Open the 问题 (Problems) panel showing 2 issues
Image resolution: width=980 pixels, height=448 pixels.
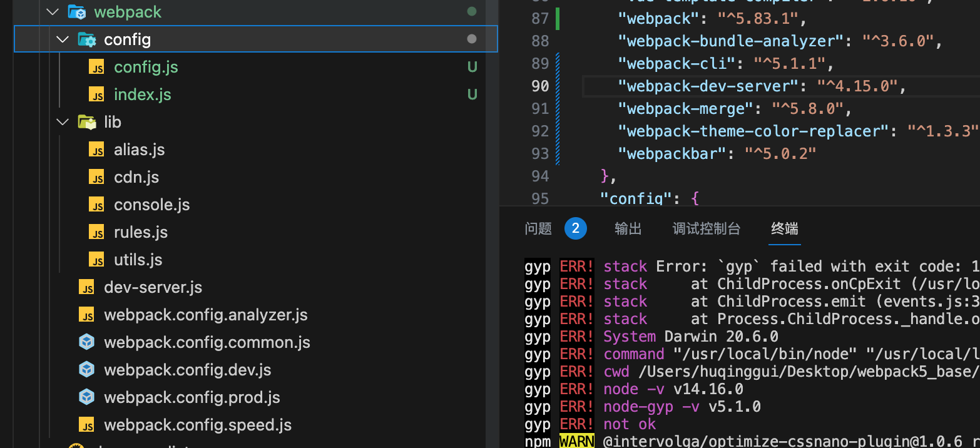pyautogui.click(x=538, y=228)
